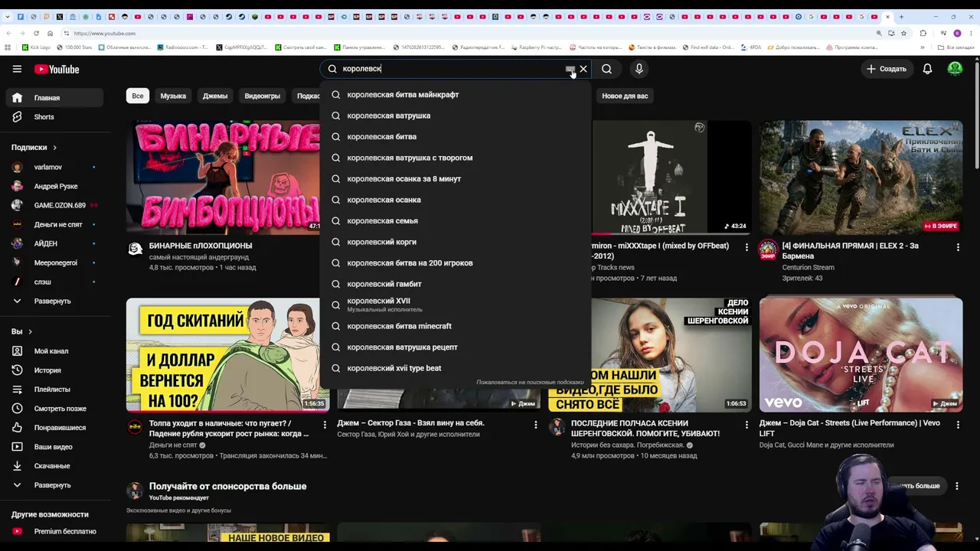Select the Музыка filter chip
The width and height of the screenshot is (980, 551).
coord(173,96)
